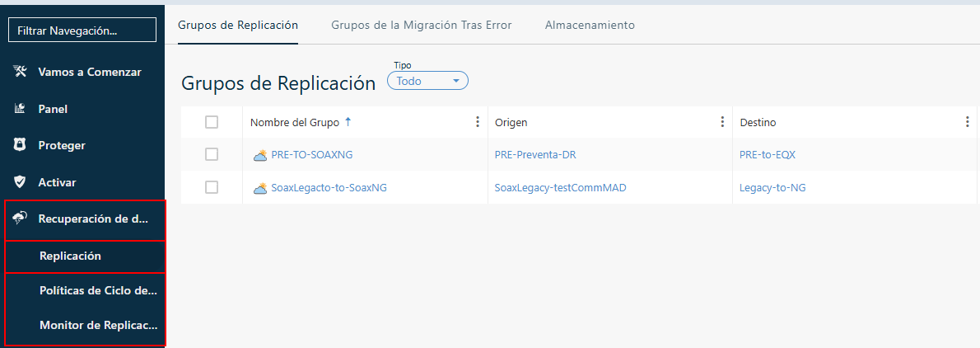The height and width of the screenshot is (348, 980).
Task: Click the sort arrow on Nombre del Grupo
Action: click(x=348, y=122)
